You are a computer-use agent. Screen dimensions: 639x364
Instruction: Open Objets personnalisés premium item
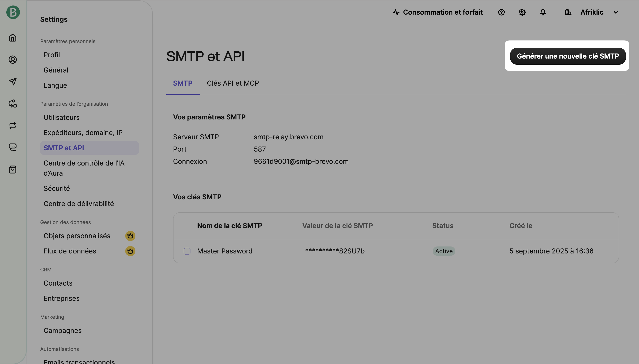(77, 236)
